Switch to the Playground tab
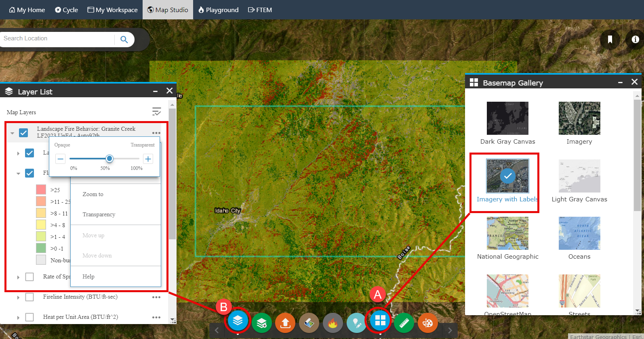 point(218,10)
